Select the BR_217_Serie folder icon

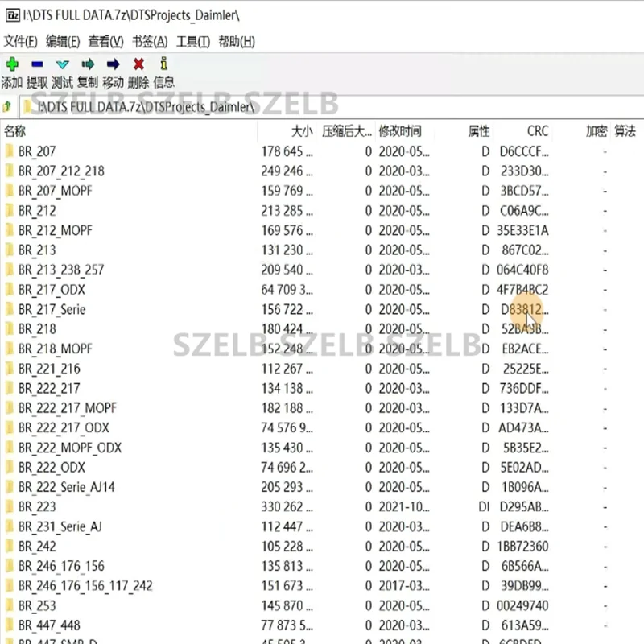(9, 309)
